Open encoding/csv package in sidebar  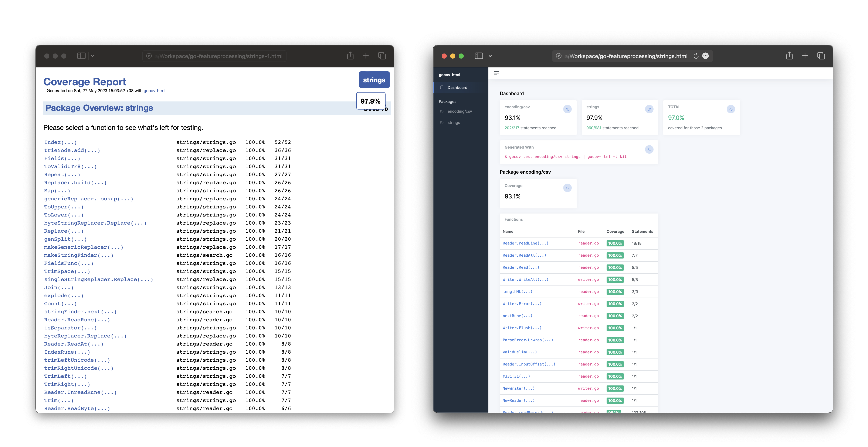tap(460, 111)
